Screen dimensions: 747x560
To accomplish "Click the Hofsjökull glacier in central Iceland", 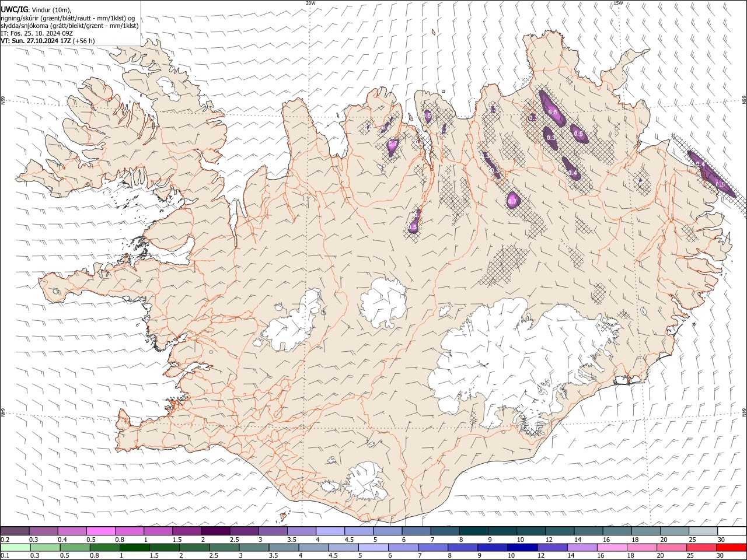I will click(383, 302).
